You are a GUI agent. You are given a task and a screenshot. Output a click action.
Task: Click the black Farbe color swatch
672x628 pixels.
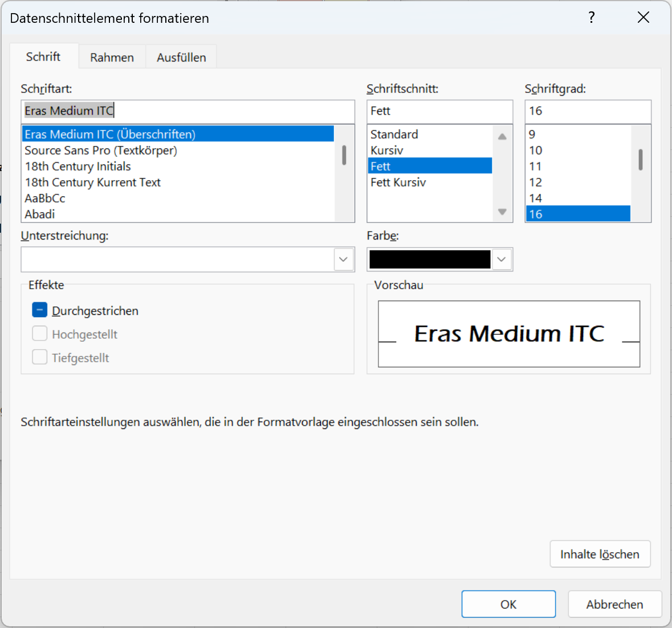[430, 260]
